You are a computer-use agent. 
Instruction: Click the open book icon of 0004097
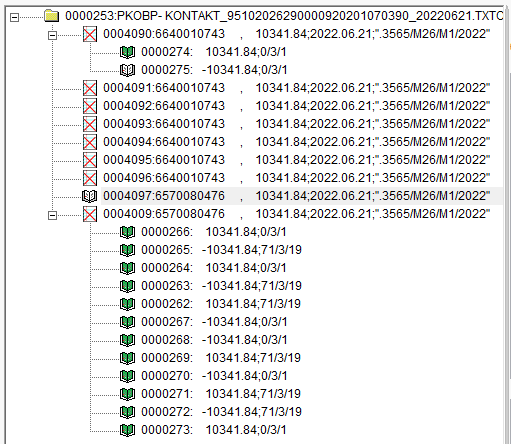(x=89, y=196)
